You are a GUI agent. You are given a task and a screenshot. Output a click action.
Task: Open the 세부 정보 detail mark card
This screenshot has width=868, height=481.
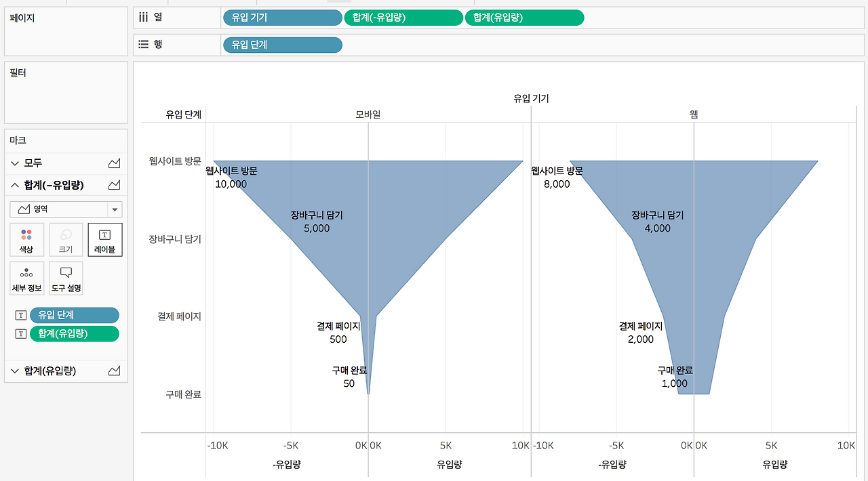[26, 278]
